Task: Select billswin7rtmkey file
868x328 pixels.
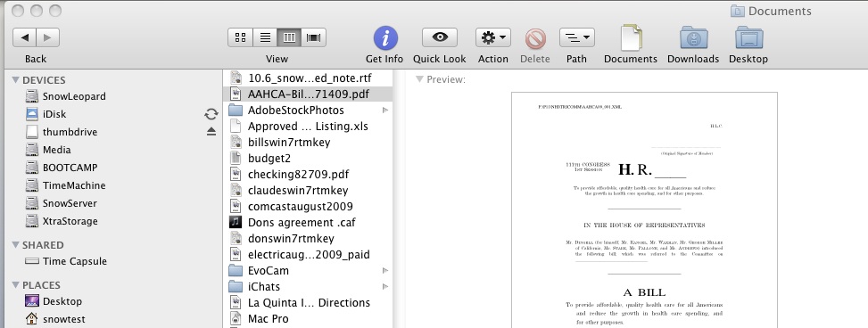Action: pos(309,142)
